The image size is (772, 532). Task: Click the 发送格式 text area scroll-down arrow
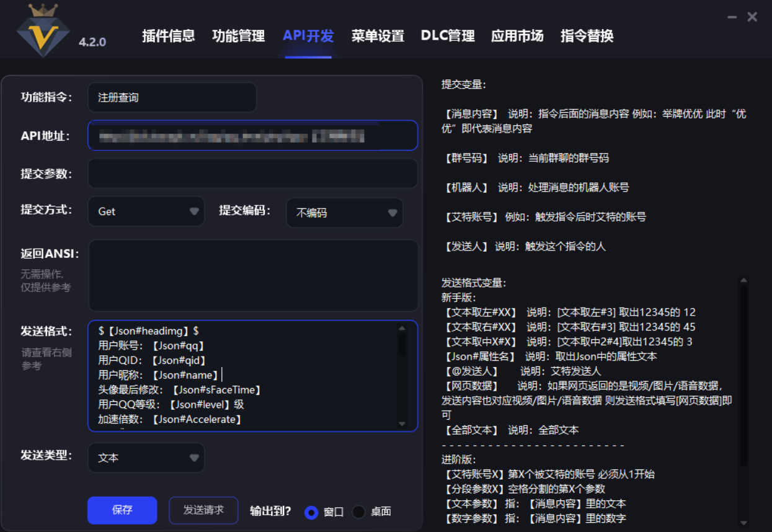402,424
